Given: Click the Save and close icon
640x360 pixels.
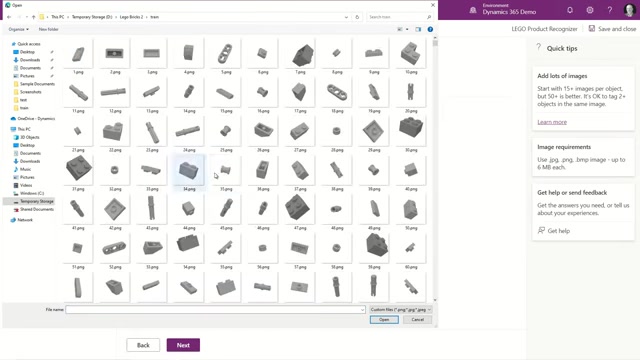Looking at the screenshot, I should 591,29.
